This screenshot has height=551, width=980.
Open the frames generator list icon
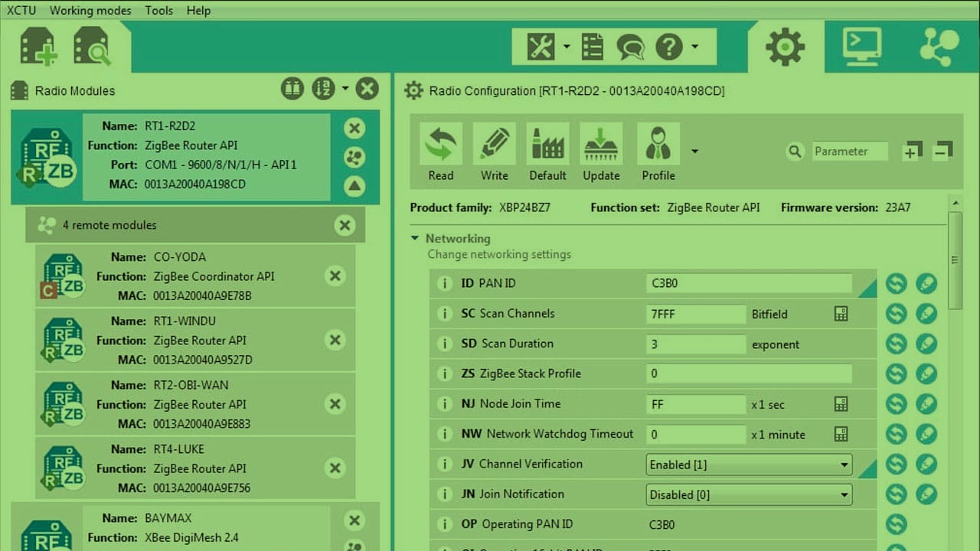tap(592, 47)
